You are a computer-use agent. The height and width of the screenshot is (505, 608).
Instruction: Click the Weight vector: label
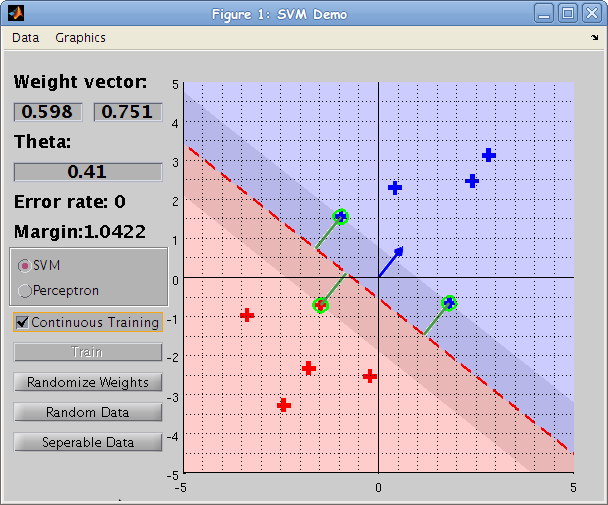(80, 82)
